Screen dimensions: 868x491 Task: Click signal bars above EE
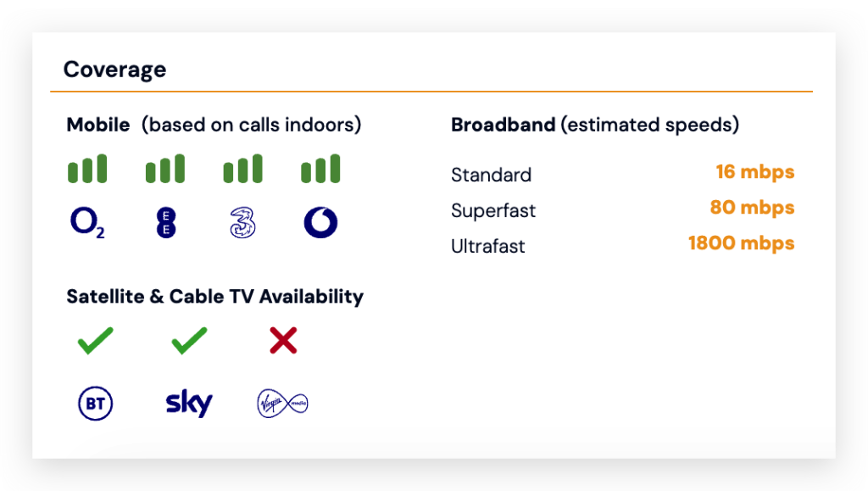coord(165,168)
